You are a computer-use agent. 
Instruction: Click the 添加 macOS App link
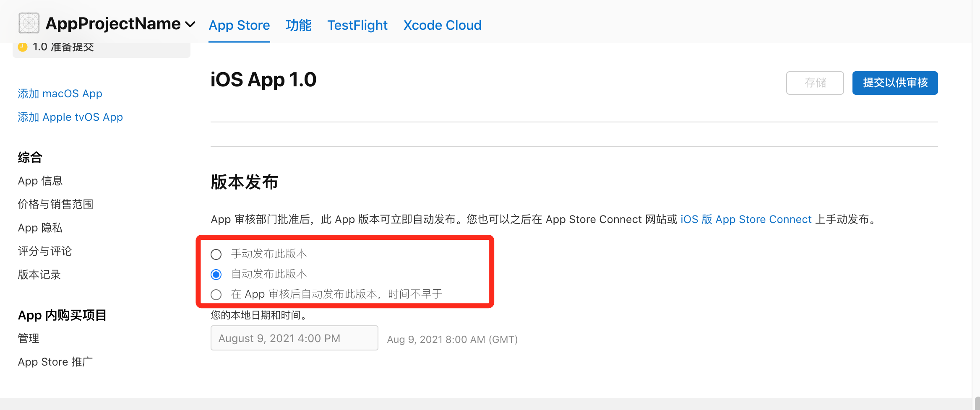pyautogui.click(x=60, y=93)
